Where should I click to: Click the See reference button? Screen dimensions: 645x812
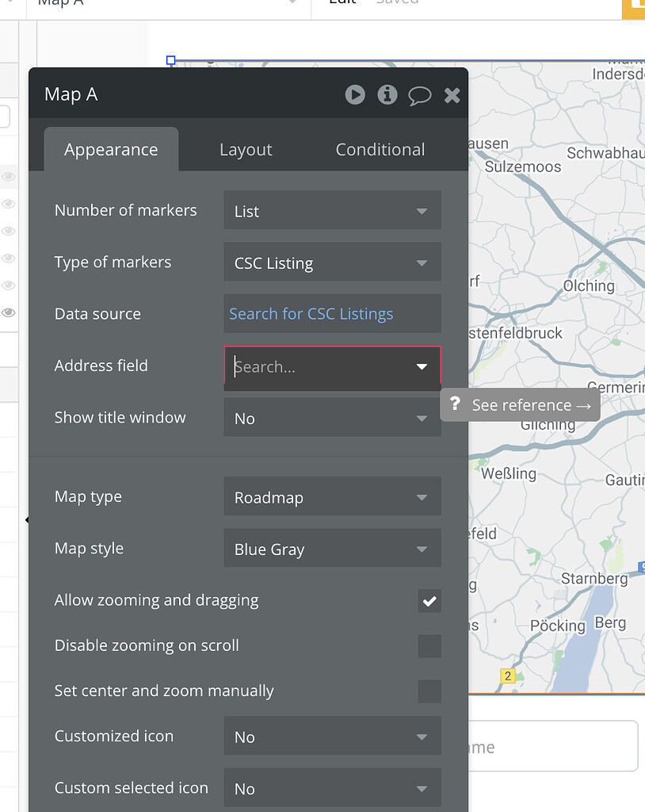(523, 404)
